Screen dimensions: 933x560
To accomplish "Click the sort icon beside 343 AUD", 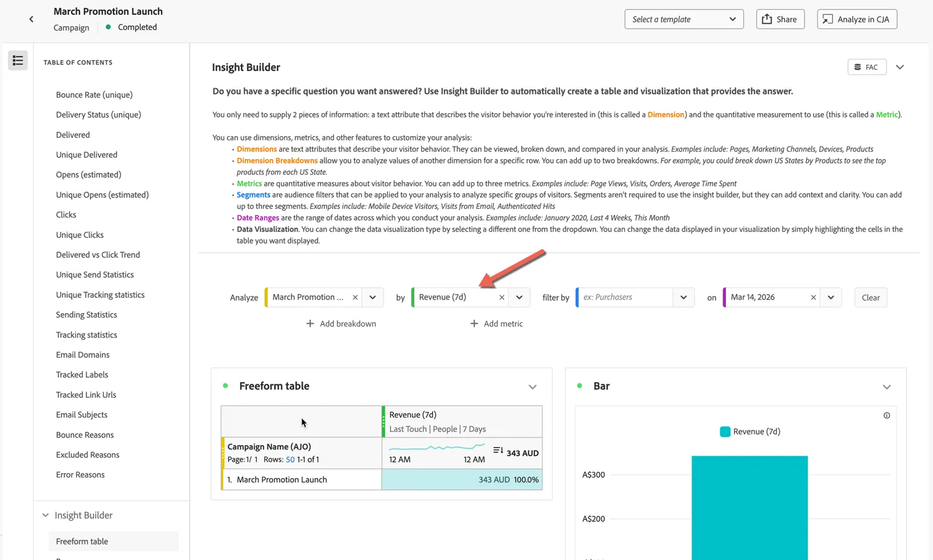I will (x=498, y=451).
